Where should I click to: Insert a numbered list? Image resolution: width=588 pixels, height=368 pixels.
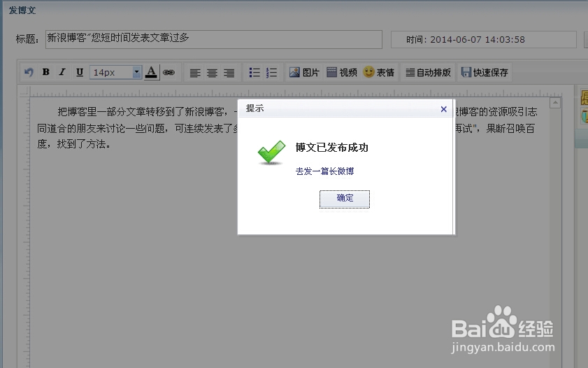click(x=271, y=72)
